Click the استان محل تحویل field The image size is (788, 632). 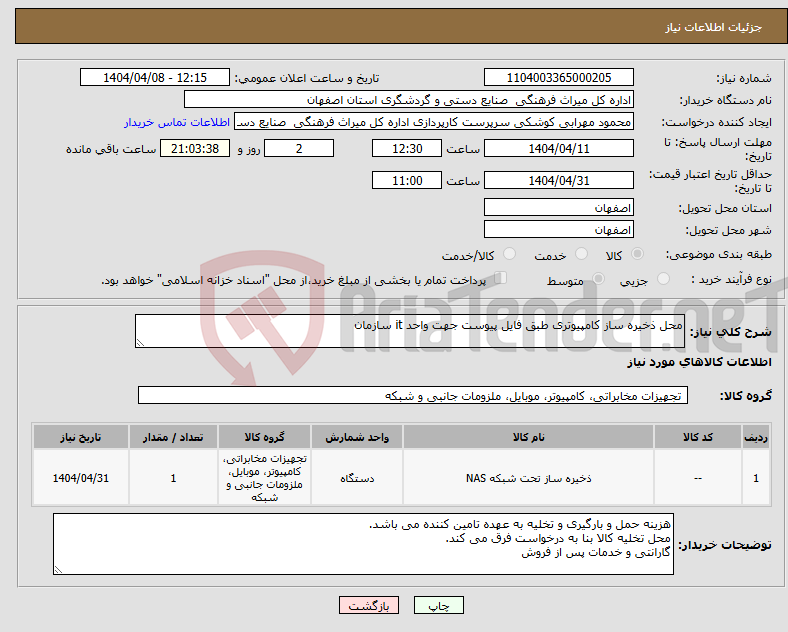point(558,207)
